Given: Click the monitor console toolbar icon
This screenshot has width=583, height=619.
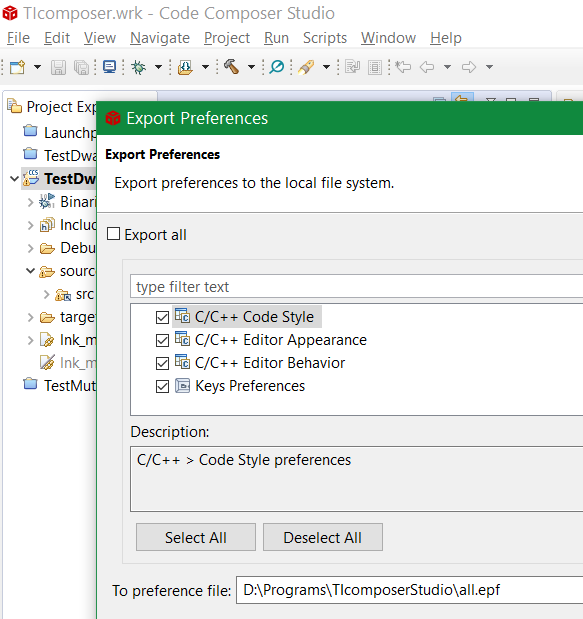Looking at the screenshot, I should pos(109,67).
